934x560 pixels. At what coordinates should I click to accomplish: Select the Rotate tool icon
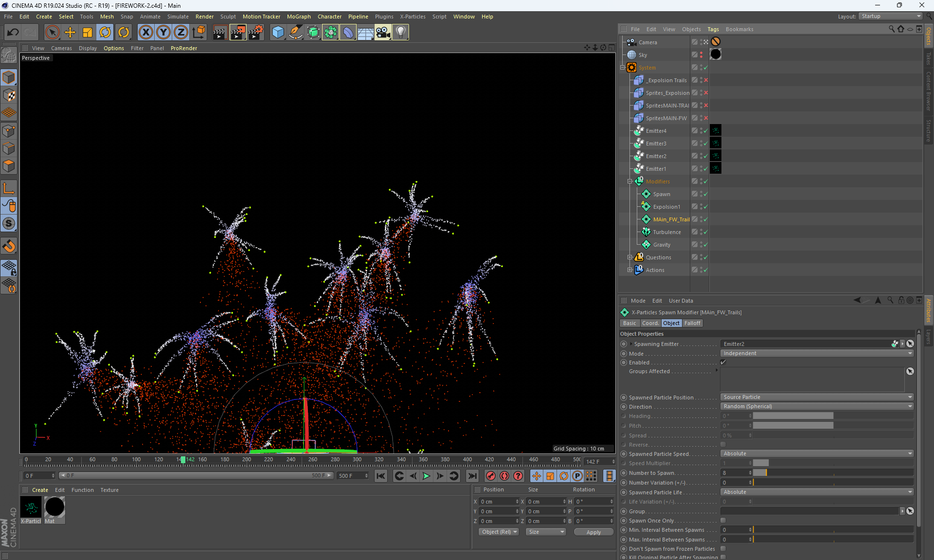point(105,32)
